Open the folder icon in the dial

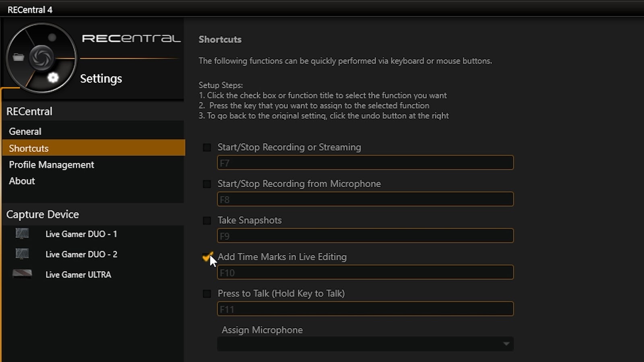click(19, 58)
